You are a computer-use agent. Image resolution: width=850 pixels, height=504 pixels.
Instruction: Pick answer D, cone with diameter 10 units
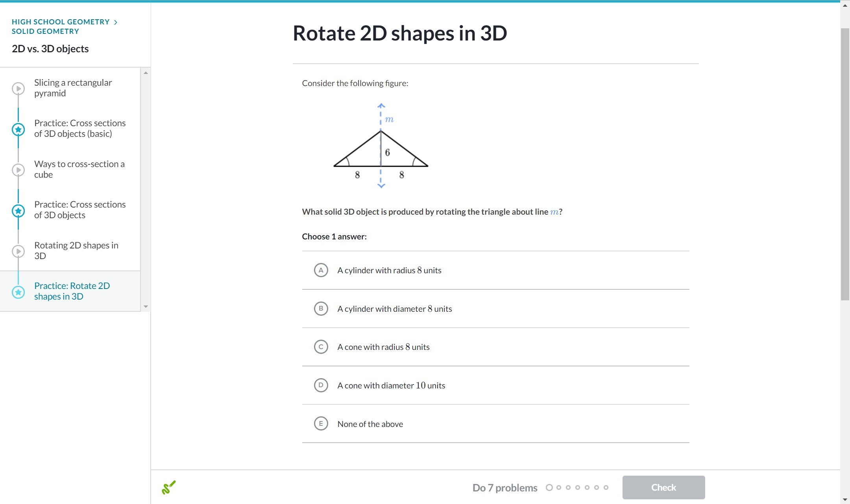pos(321,385)
